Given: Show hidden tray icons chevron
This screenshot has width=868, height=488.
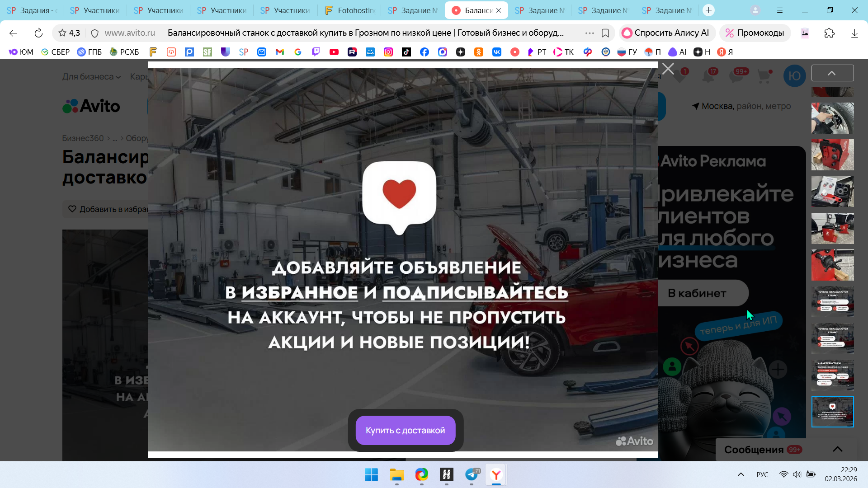Looking at the screenshot, I should click(x=741, y=474).
